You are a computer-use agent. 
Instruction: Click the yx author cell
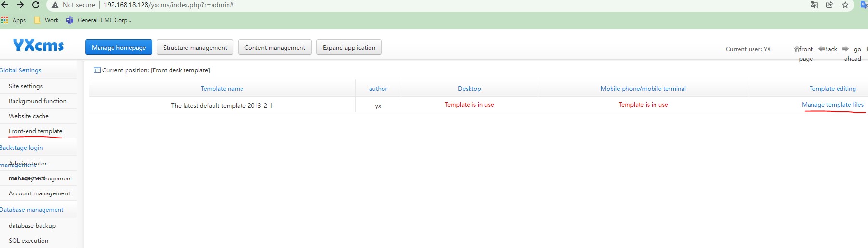pyautogui.click(x=378, y=105)
